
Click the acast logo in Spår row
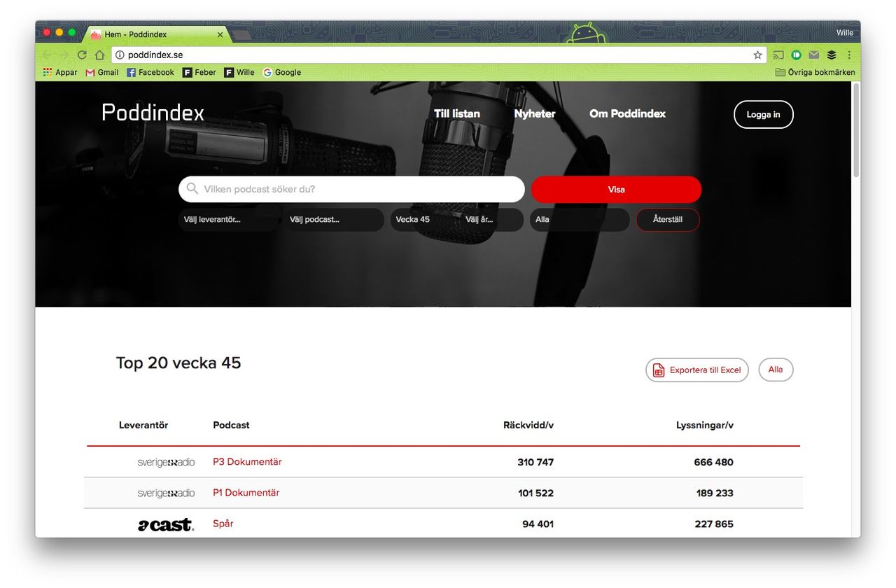166,524
